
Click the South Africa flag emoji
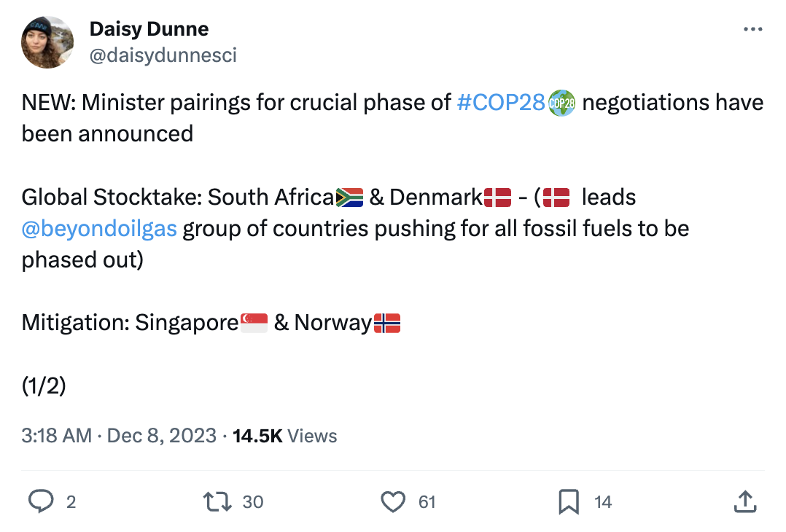351,196
